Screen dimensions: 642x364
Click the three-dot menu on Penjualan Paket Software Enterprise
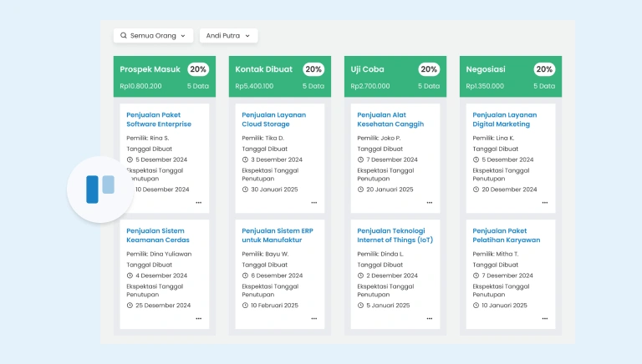(x=198, y=203)
